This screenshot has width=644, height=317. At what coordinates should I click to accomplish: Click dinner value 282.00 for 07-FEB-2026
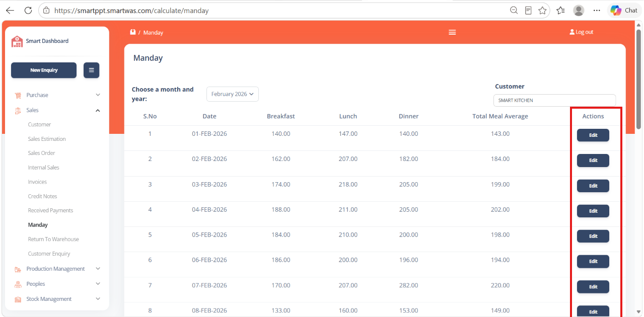coord(408,285)
